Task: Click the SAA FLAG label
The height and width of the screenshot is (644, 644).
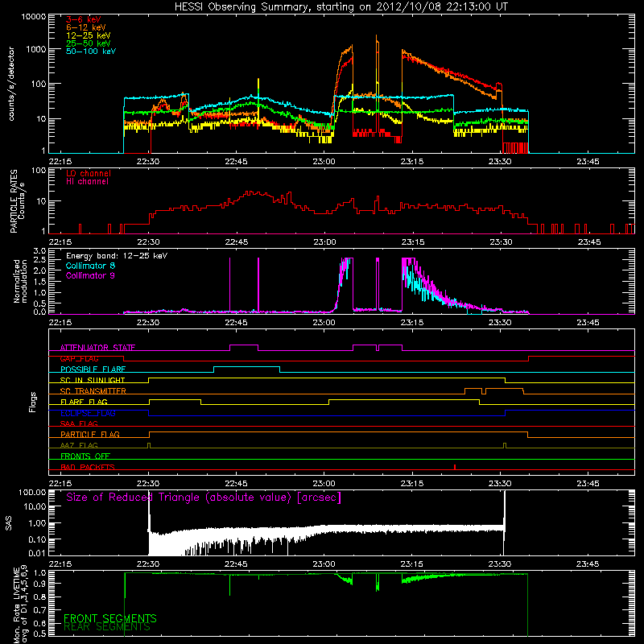Action: pyautogui.click(x=79, y=423)
